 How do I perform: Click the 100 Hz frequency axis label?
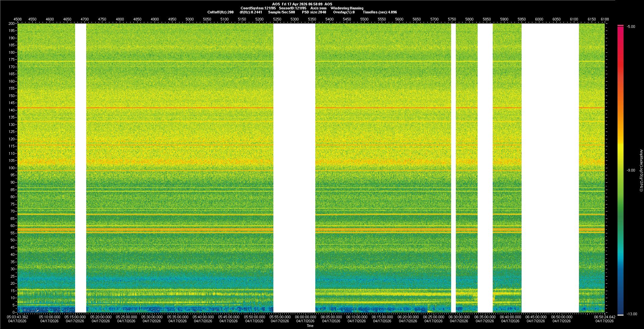point(12,168)
